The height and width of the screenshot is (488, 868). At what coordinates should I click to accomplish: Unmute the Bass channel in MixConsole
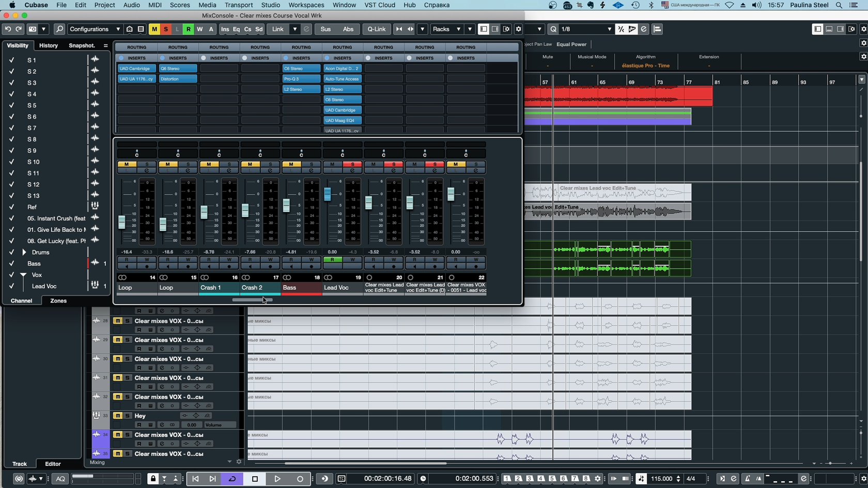(291, 164)
